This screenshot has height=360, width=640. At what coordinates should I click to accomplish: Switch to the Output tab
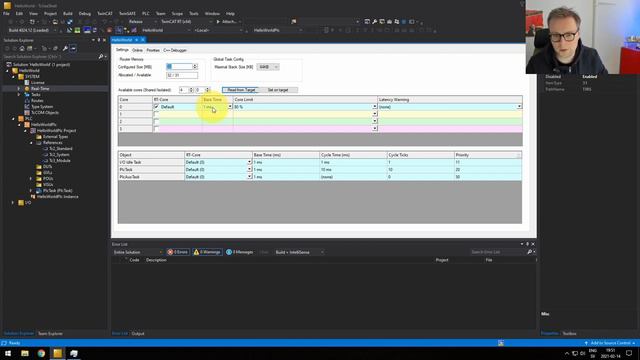(x=138, y=334)
